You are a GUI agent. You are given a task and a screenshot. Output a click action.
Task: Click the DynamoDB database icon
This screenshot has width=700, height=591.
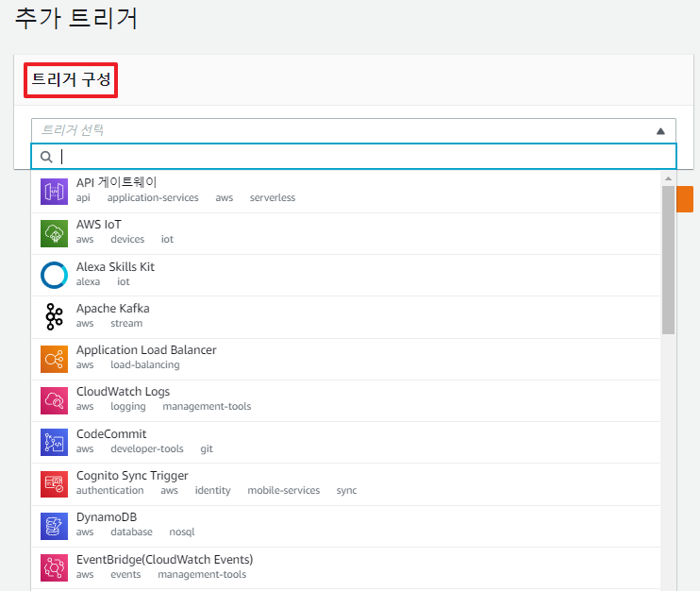(x=54, y=526)
